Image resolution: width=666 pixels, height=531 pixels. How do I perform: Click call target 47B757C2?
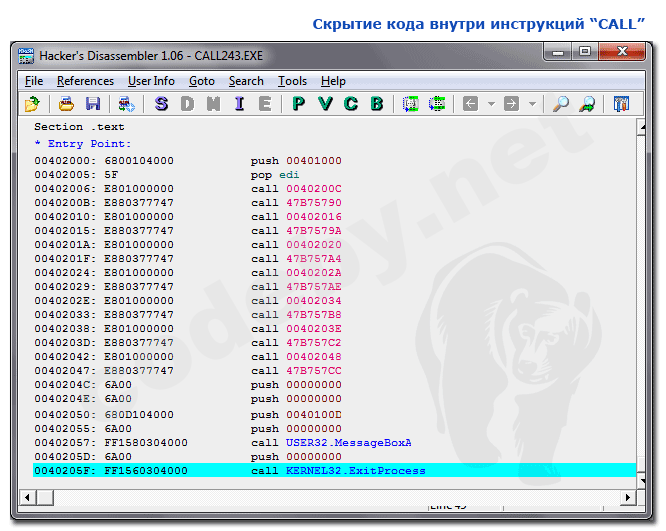313,343
